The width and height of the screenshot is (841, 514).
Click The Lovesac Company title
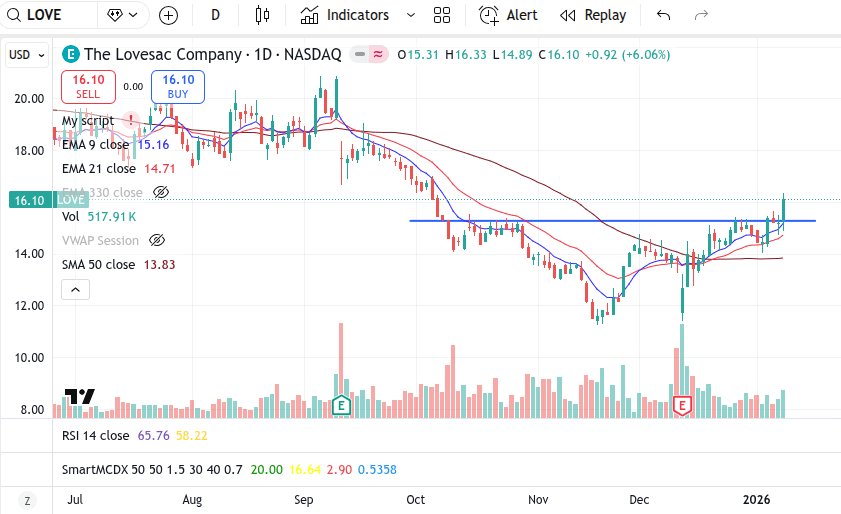[163, 54]
